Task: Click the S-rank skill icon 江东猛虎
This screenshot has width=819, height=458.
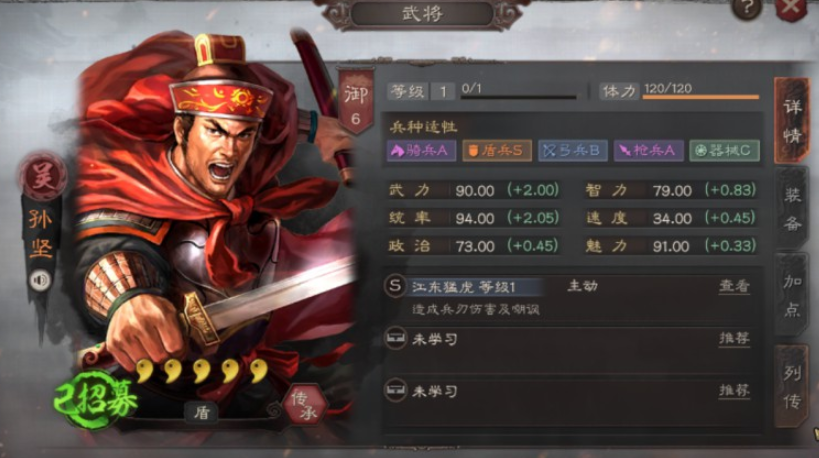Action: click(395, 286)
